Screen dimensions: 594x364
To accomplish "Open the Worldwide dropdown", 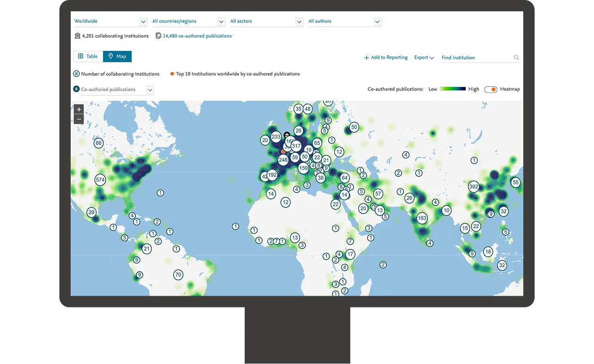I will coord(142,21).
